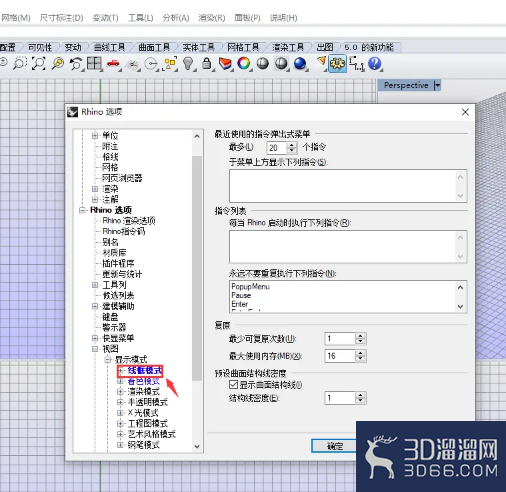
Task: Switch to the 实体工具 toolbar tab
Action: 198,47
